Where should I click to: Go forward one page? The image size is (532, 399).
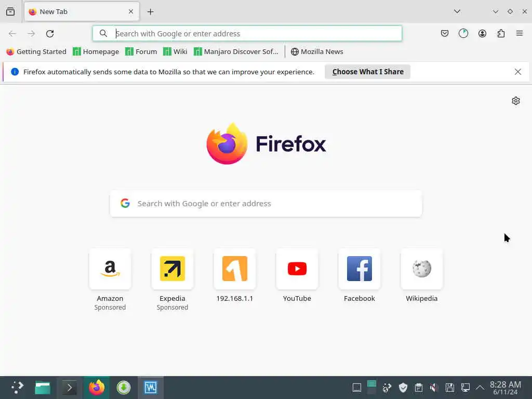pos(31,34)
